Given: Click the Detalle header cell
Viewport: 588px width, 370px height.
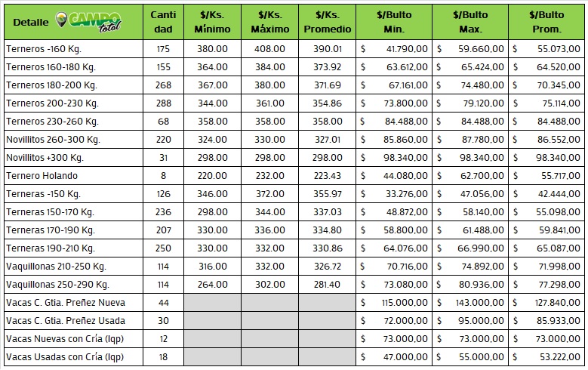Looking at the screenshot, I should click(29, 22).
